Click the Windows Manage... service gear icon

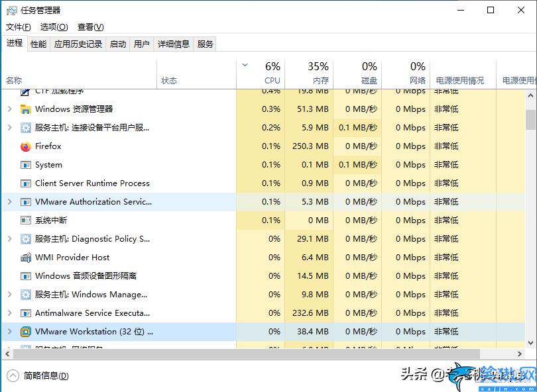26,295
